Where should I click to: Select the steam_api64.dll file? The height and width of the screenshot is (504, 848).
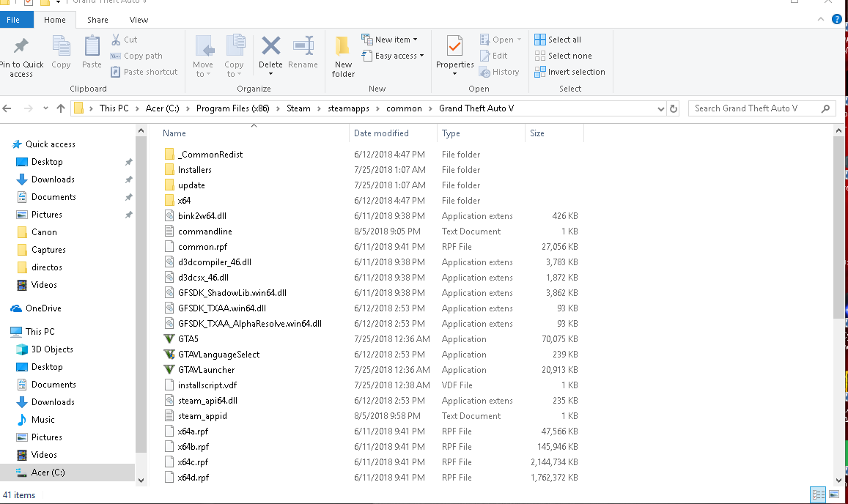(x=207, y=401)
